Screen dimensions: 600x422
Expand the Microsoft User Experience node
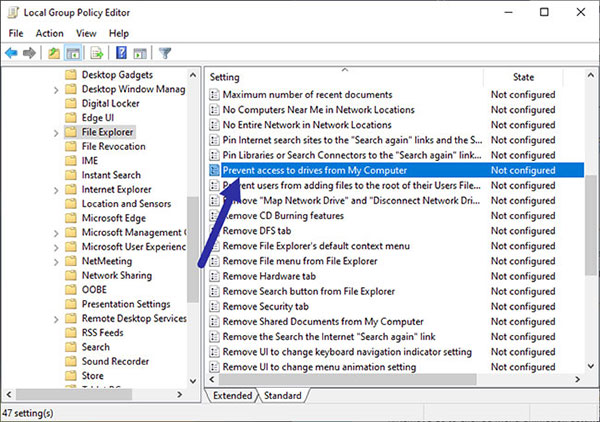pos(56,248)
